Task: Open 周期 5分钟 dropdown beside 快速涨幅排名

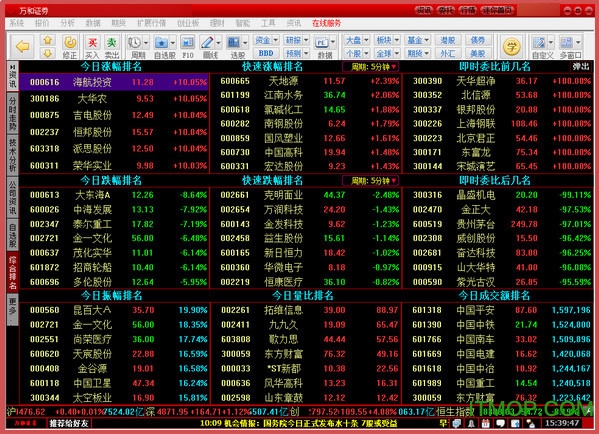Action: click(370, 67)
